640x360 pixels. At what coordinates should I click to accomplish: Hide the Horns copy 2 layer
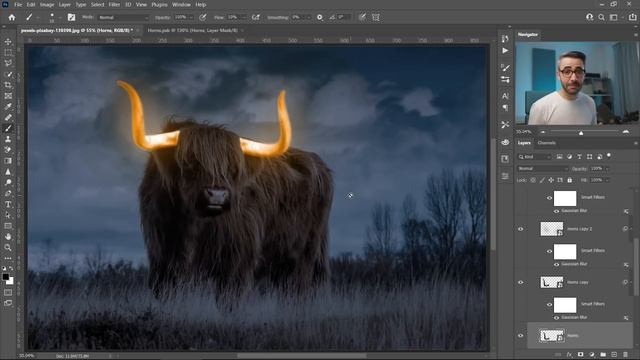pyautogui.click(x=520, y=229)
